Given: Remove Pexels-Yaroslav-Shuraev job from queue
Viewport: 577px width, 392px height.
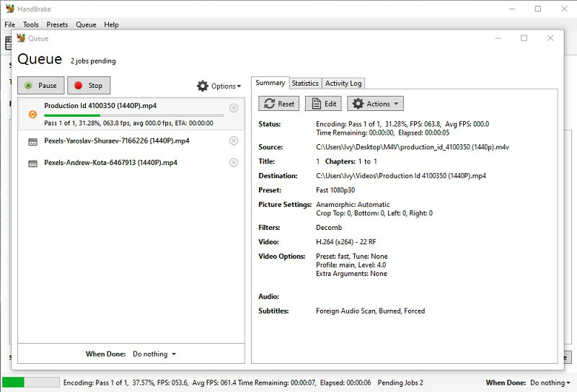Looking at the screenshot, I should [234, 141].
